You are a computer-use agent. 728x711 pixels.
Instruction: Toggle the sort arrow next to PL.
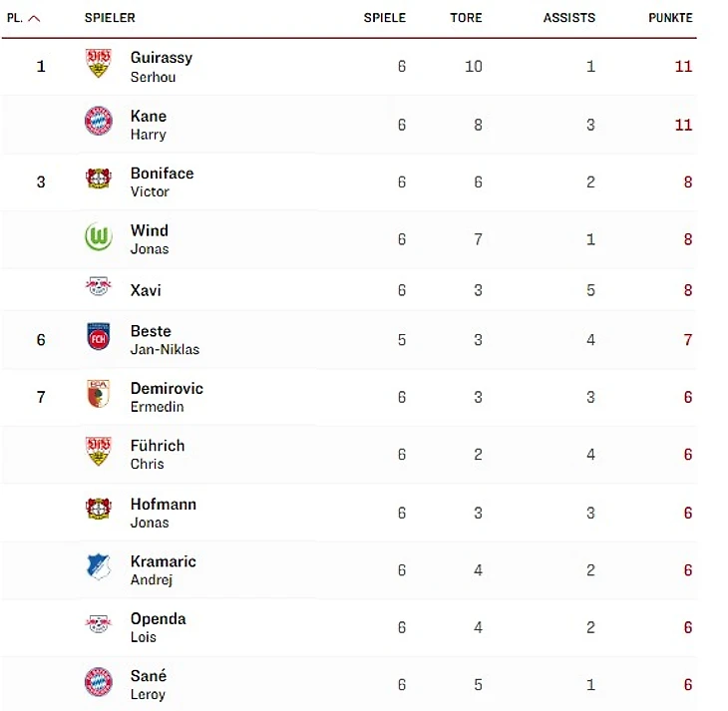(x=35, y=18)
